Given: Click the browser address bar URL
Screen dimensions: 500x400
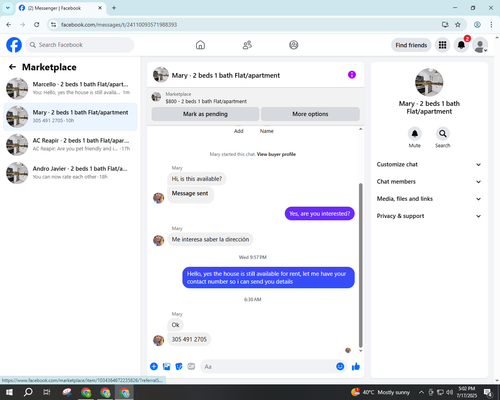Looking at the screenshot, I should coord(119,25).
